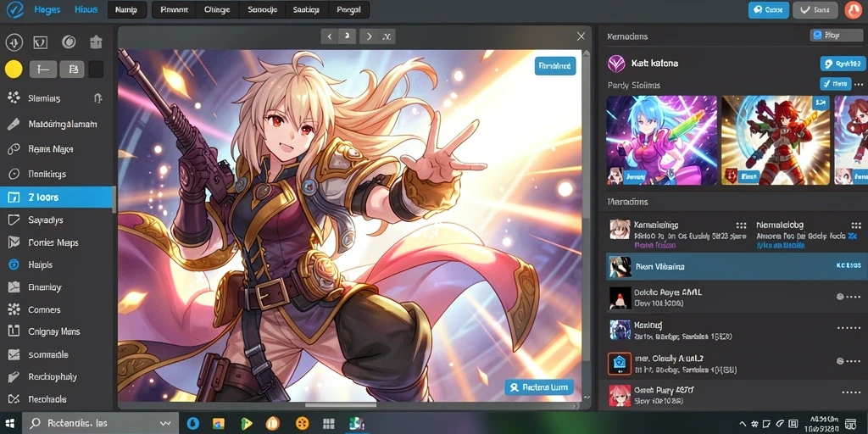Image resolution: width=868 pixels, height=434 pixels.
Task: Open the orange film-reel icon in taskbar
Action: coord(302,424)
